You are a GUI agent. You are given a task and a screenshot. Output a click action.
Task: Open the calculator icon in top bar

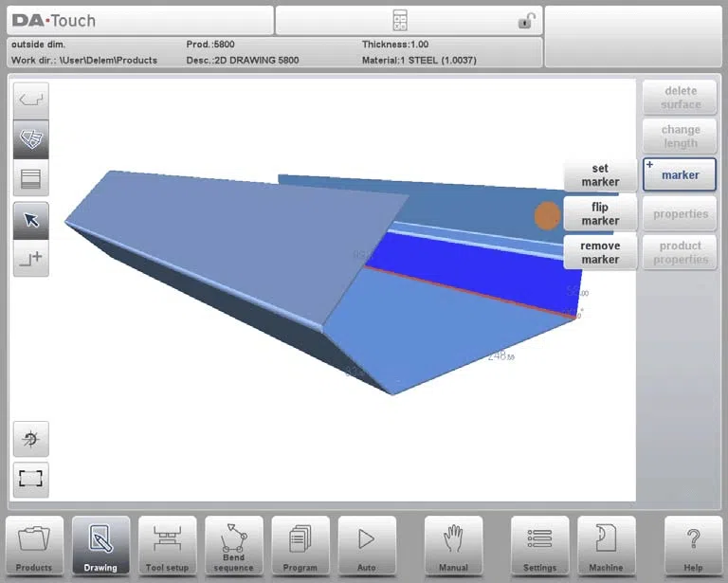pos(400,21)
